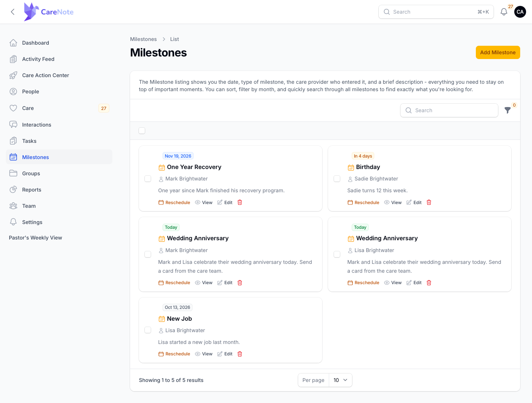Delete Mark Brightwater's Wedding Anniversary milestone
The width and height of the screenshot is (532, 403).
[x=240, y=283]
